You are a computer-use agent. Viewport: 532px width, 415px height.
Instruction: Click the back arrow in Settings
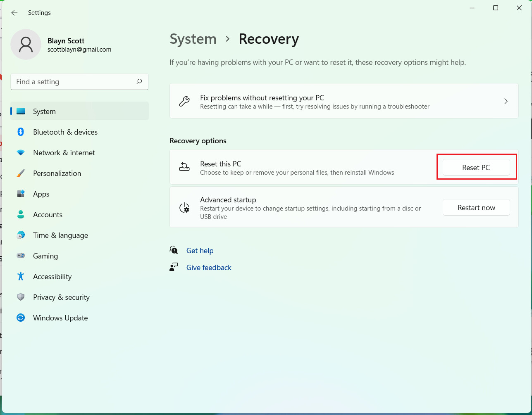14,13
